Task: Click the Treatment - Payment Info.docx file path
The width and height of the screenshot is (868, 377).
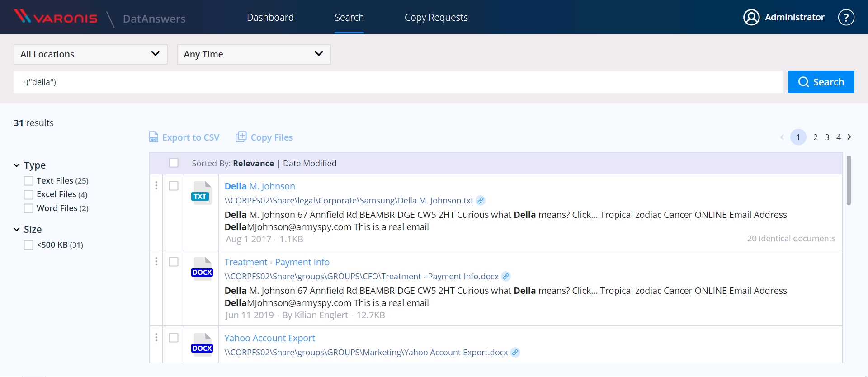Action: pos(362,276)
